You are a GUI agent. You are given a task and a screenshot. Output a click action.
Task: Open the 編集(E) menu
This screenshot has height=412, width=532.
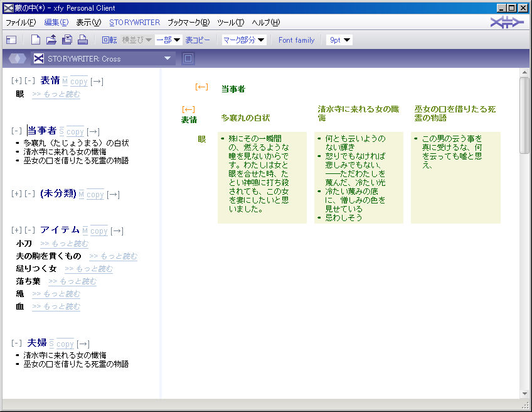[x=56, y=23]
